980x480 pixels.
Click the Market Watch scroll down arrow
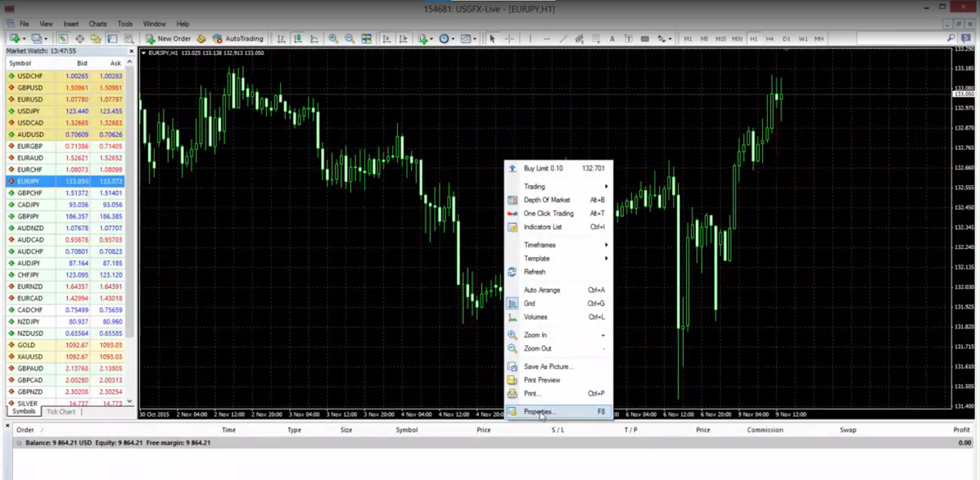pyautogui.click(x=130, y=402)
